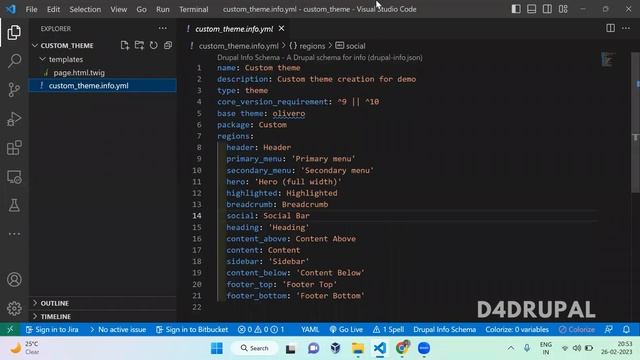Open the weather widget showing 25°C

click(24, 348)
